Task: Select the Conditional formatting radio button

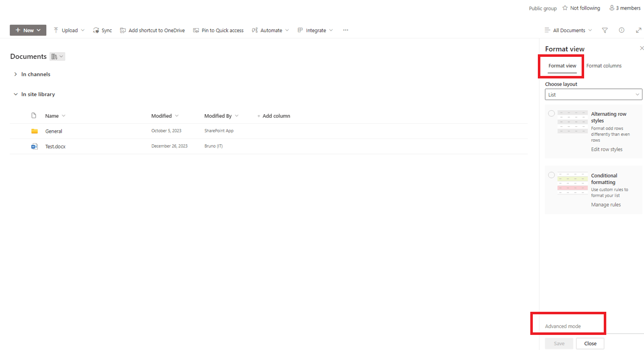Action: [551, 175]
